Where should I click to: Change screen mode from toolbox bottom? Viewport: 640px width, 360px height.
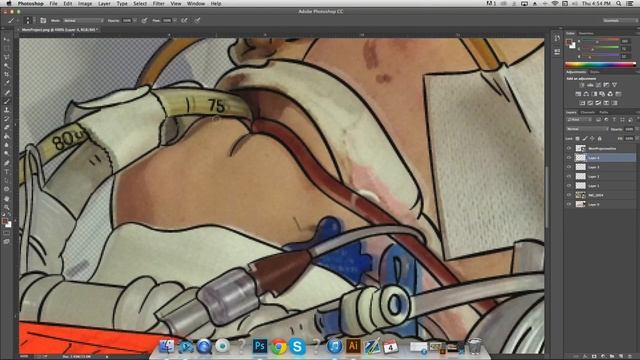7,242
